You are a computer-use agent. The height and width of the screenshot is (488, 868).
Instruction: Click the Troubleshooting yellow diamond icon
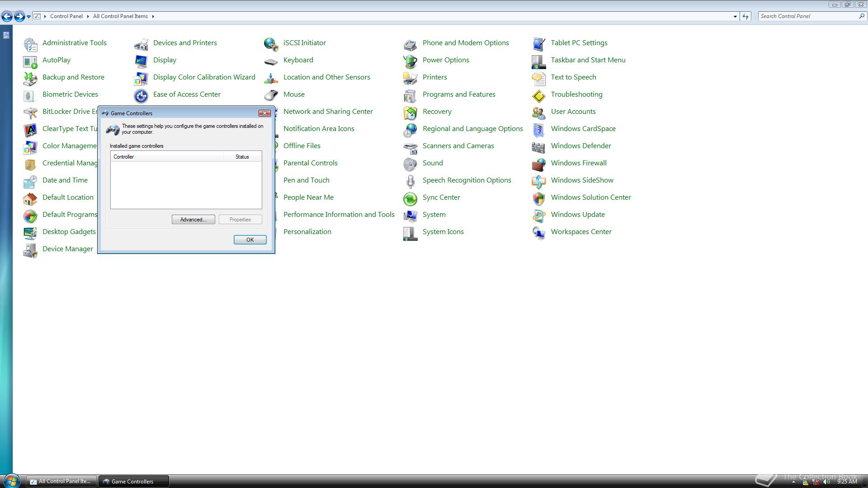coord(539,95)
